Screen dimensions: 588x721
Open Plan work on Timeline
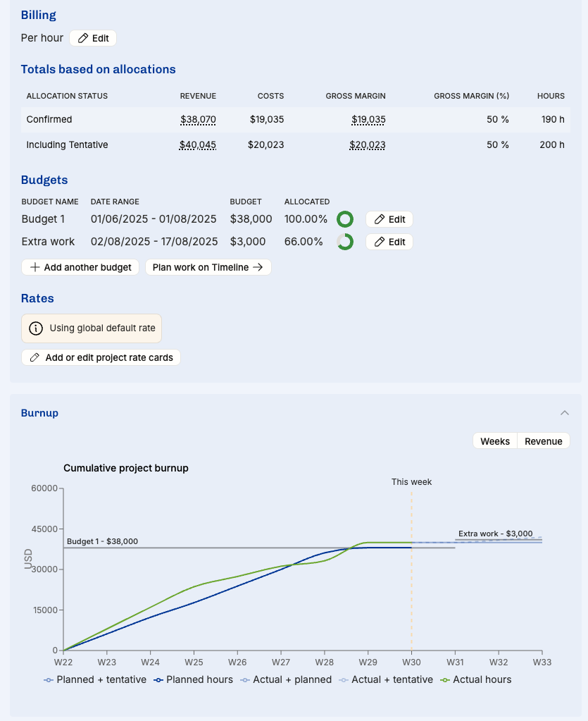click(208, 267)
